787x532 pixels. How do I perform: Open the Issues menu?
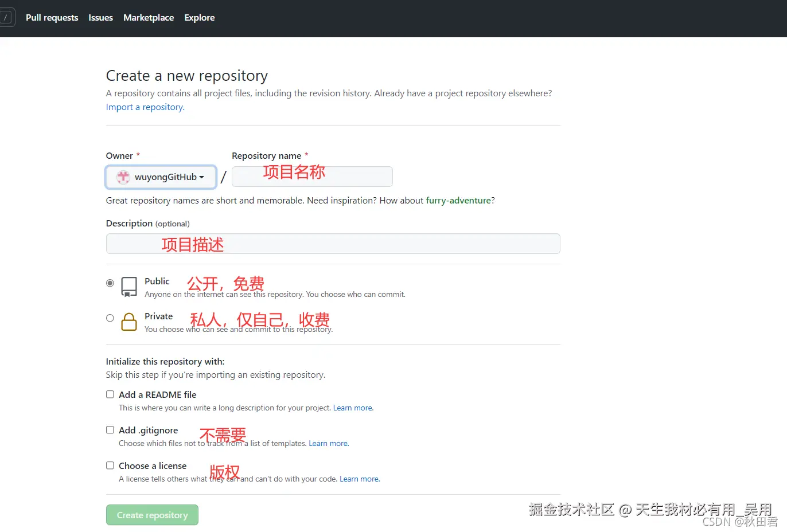tap(100, 17)
